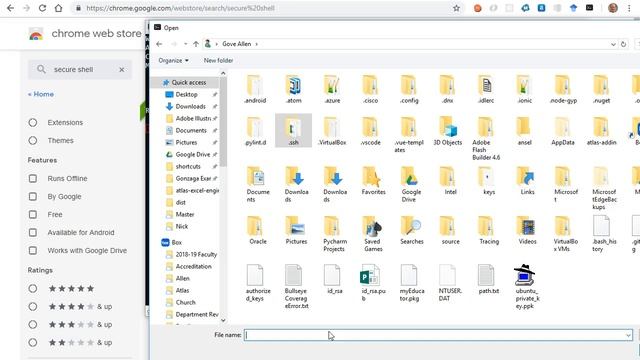
Task: Select the three stars & up filter
Action: coord(33,324)
